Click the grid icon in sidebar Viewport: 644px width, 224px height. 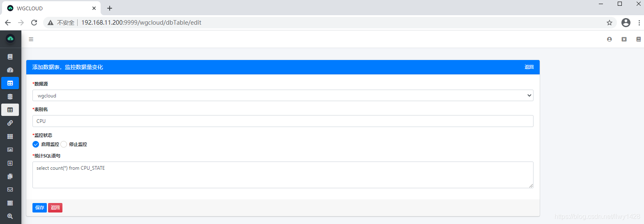[10, 136]
